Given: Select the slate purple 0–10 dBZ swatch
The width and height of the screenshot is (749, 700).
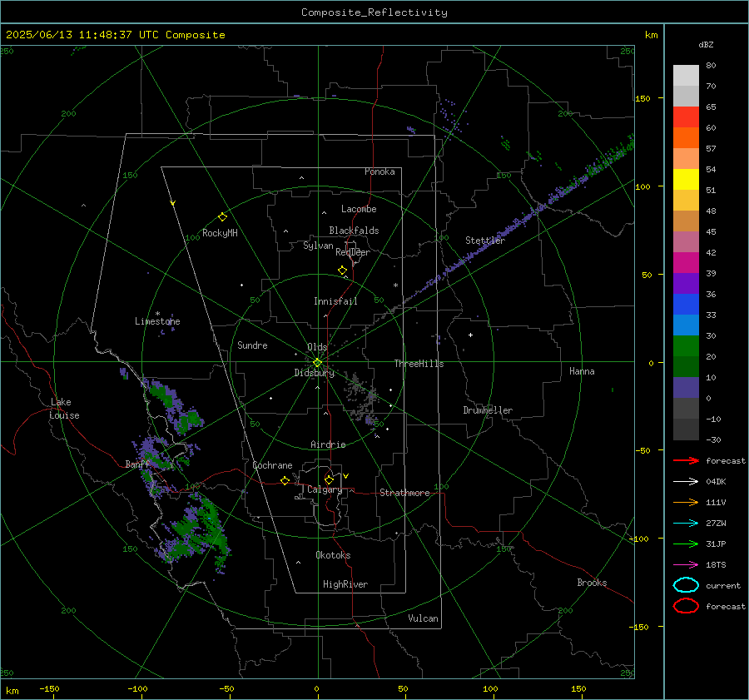Looking at the screenshot, I should [686, 388].
